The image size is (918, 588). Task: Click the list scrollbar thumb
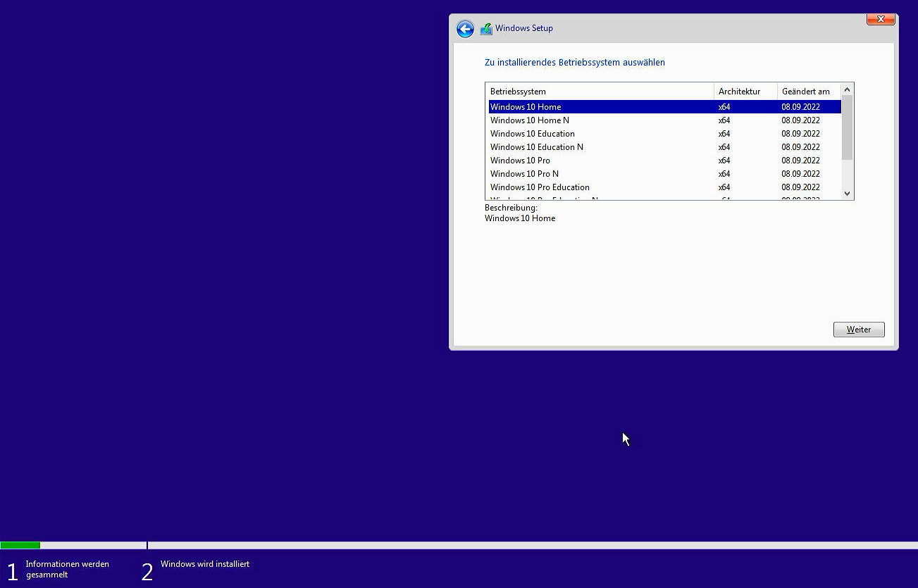tap(848, 127)
